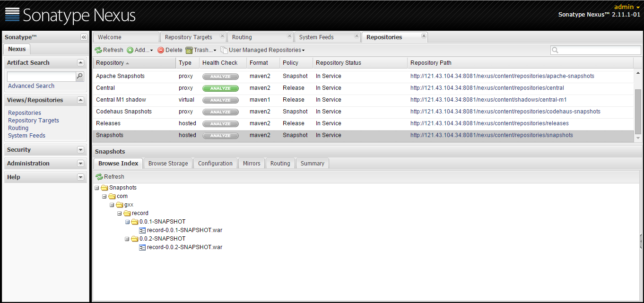Open the Configuration tab
Viewport: 644px width, 303px height.
pos(215,164)
